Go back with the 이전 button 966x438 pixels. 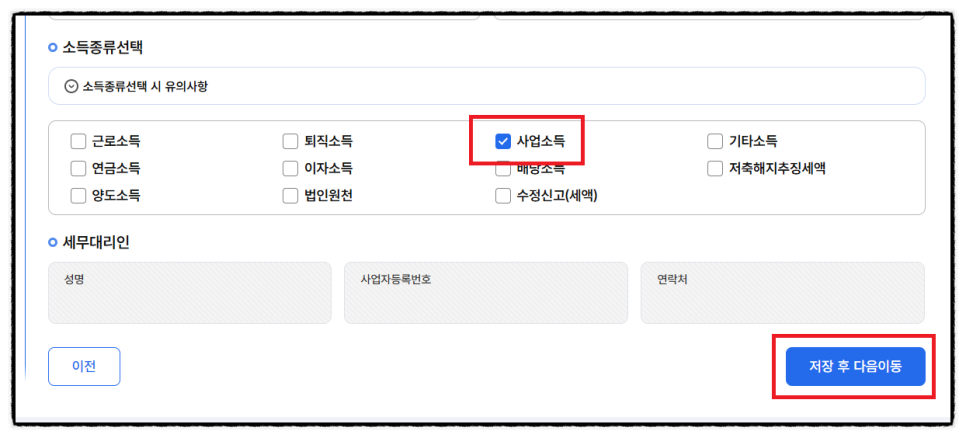pos(84,367)
